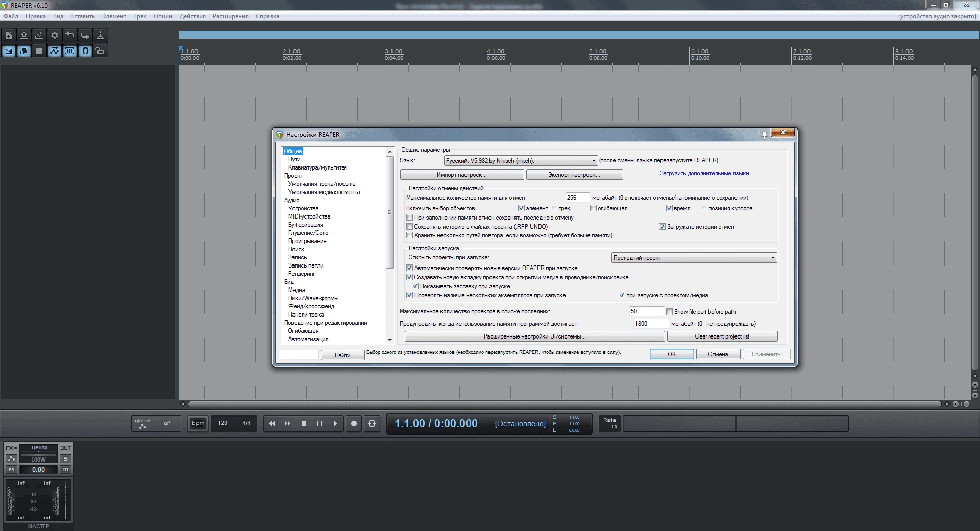Click the Record transport button

(354, 423)
